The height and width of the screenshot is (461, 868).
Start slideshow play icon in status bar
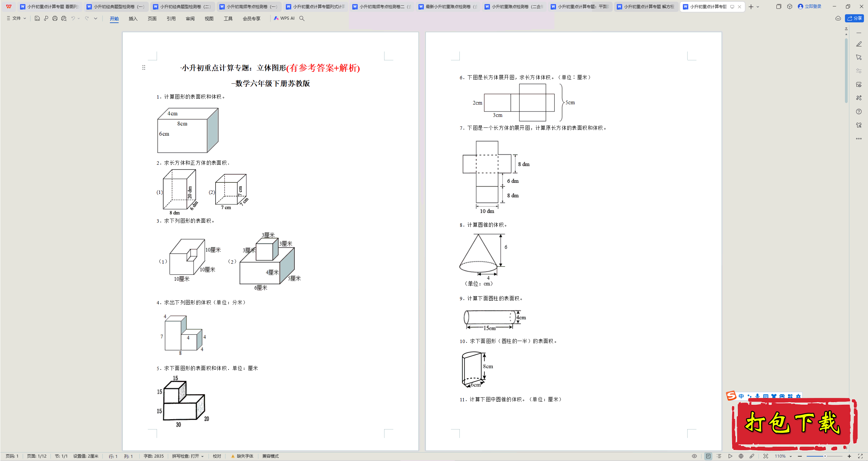[730, 456]
